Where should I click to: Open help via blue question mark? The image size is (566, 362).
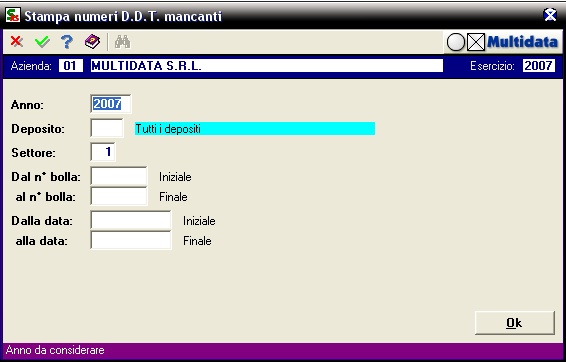click(x=67, y=42)
